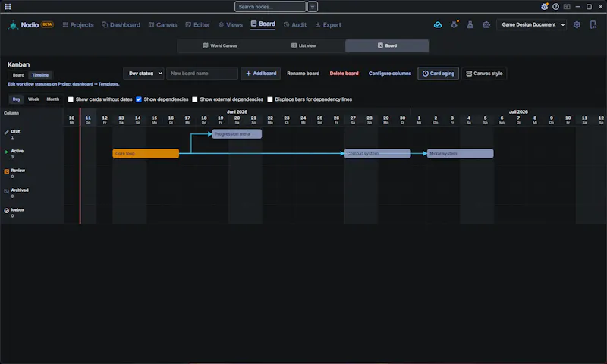Select the Progression meta timeline bar

pos(237,133)
